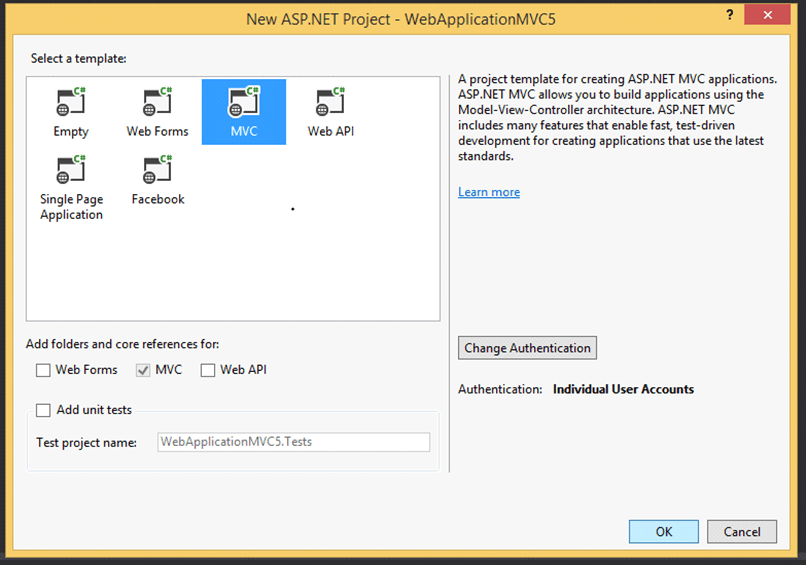Click the 'Add folders and core references for:' label

(x=122, y=344)
